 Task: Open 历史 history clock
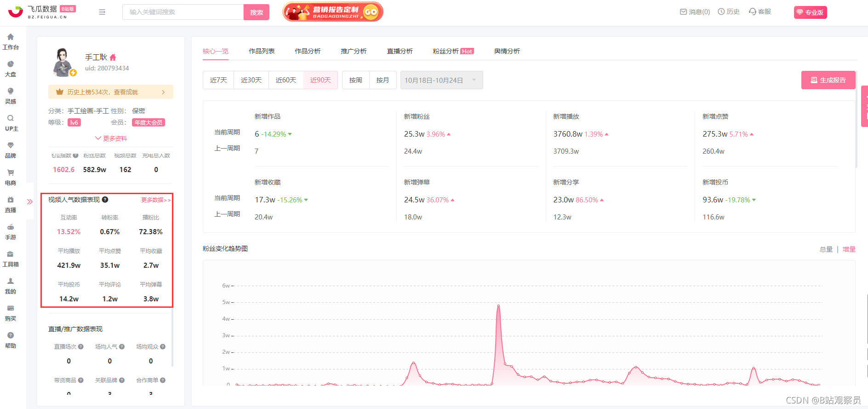(x=729, y=12)
